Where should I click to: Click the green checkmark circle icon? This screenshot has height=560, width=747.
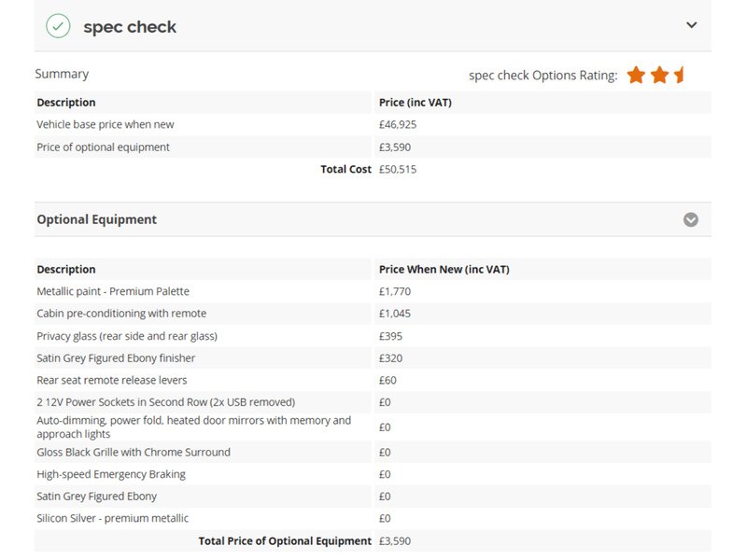tap(58, 26)
